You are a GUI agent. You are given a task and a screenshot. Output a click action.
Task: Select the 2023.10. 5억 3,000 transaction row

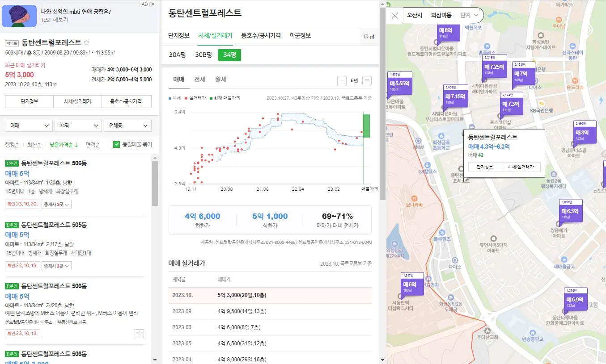270,295
